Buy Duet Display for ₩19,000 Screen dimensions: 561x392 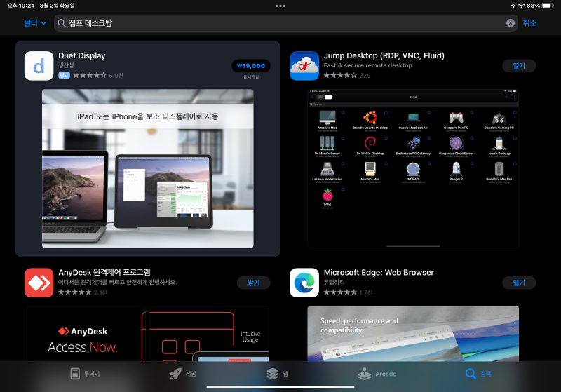[251, 66]
